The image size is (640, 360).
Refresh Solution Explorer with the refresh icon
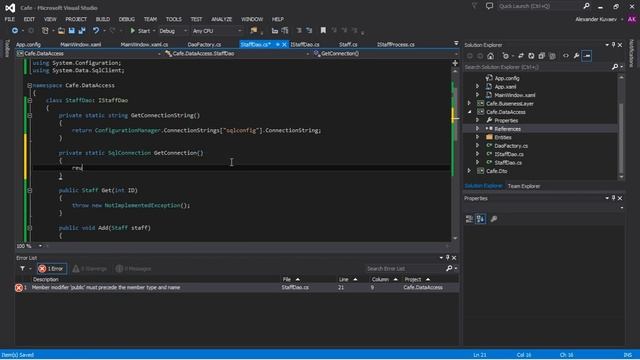click(x=531, y=56)
